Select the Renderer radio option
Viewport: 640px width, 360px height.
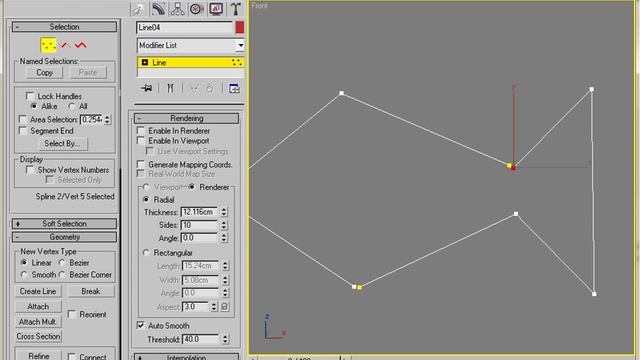coord(192,187)
